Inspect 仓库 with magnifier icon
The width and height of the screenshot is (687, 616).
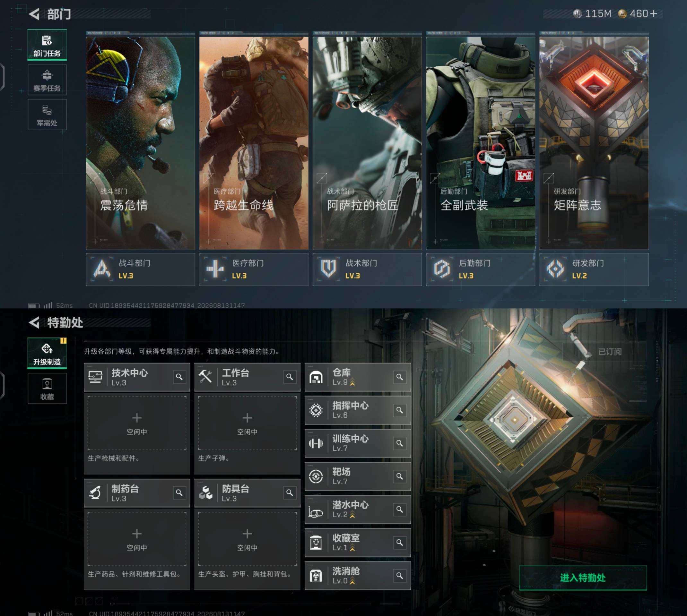(400, 377)
